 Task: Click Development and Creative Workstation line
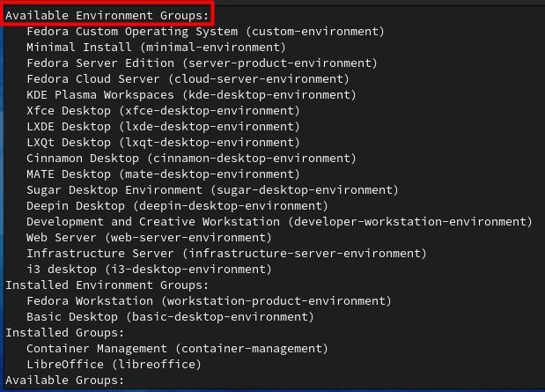[x=279, y=221]
